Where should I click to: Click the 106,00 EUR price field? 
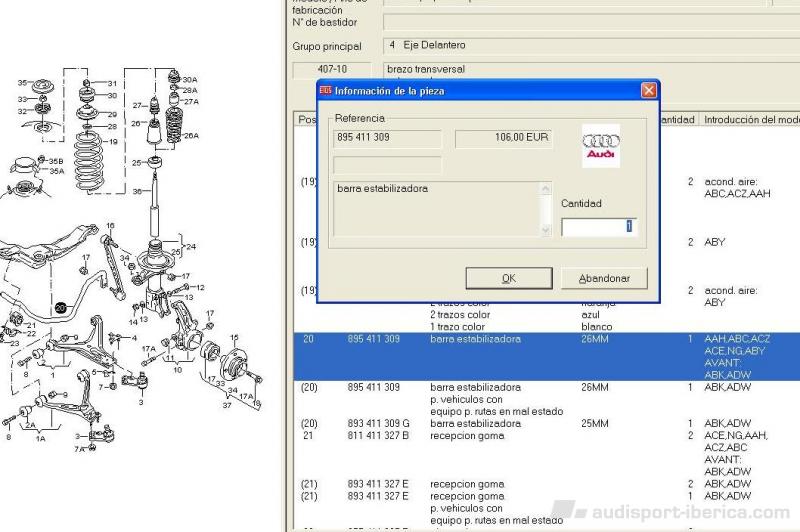tap(503, 138)
